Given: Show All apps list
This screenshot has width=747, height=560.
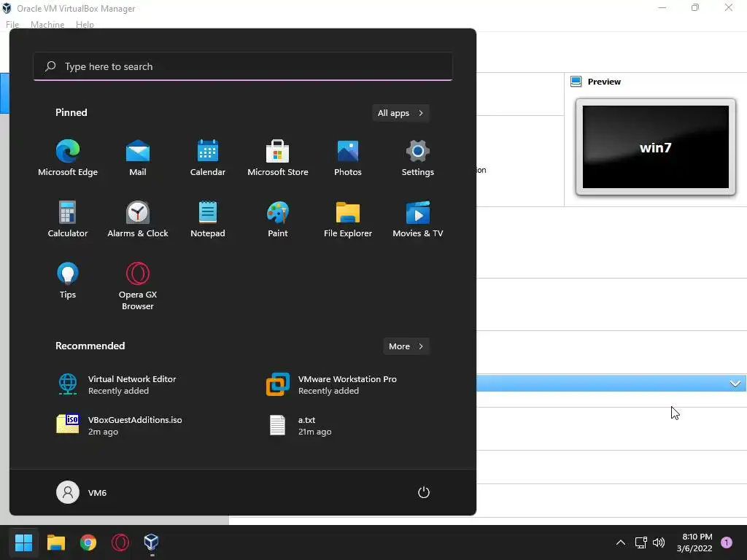Looking at the screenshot, I should [x=400, y=113].
